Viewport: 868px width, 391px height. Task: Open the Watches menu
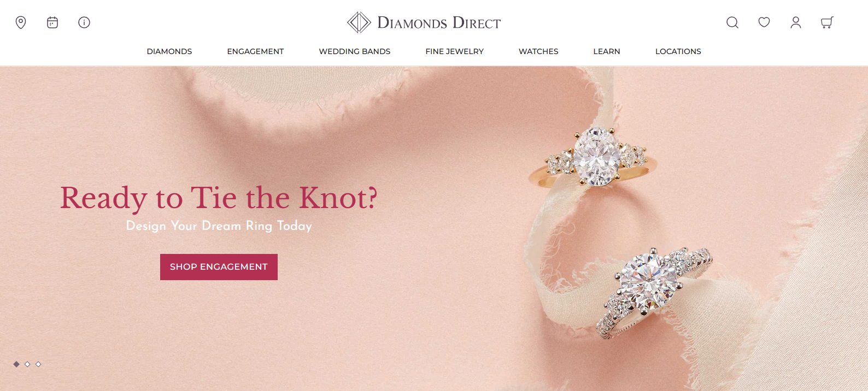(x=538, y=51)
